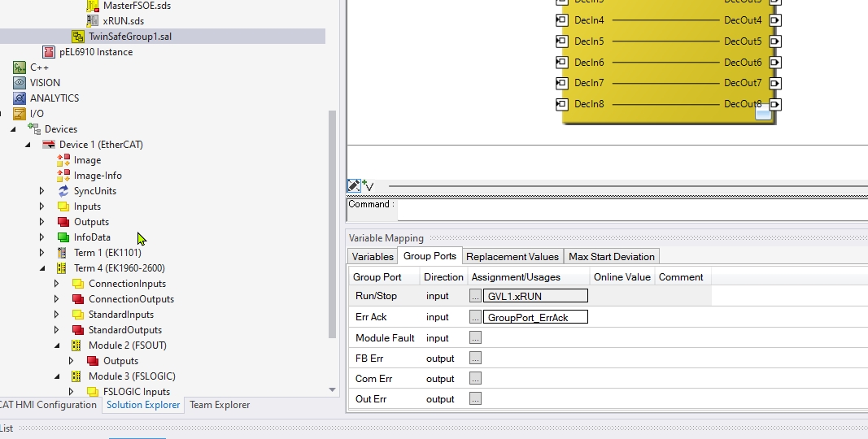Expand the Inputs node under Device 1
The image size is (868, 439).
[42, 206]
